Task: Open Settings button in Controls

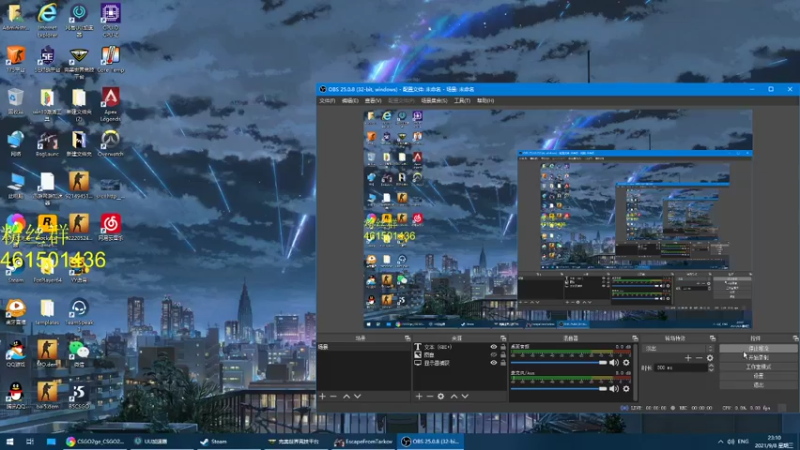Action: 758,376
